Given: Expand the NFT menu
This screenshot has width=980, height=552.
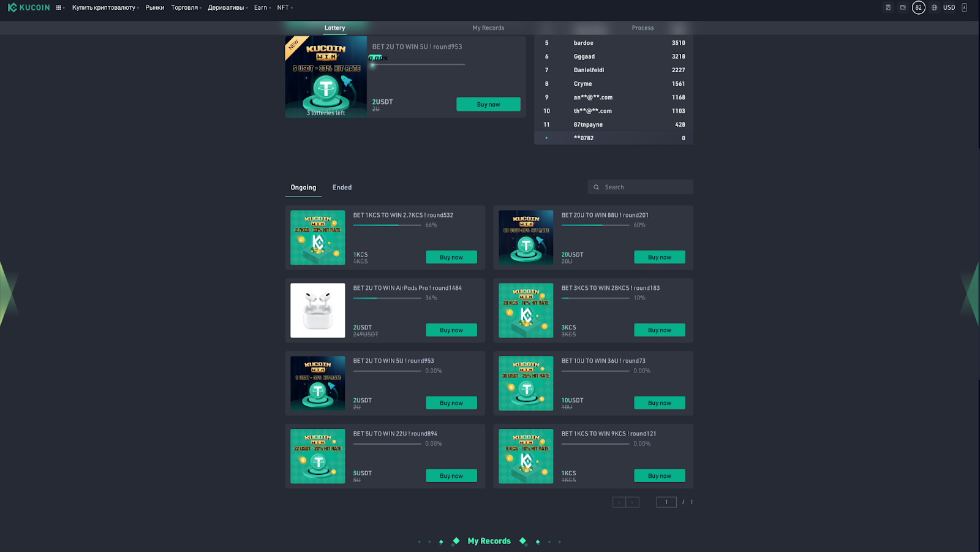Looking at the screenshot, I should click(285, 7).
